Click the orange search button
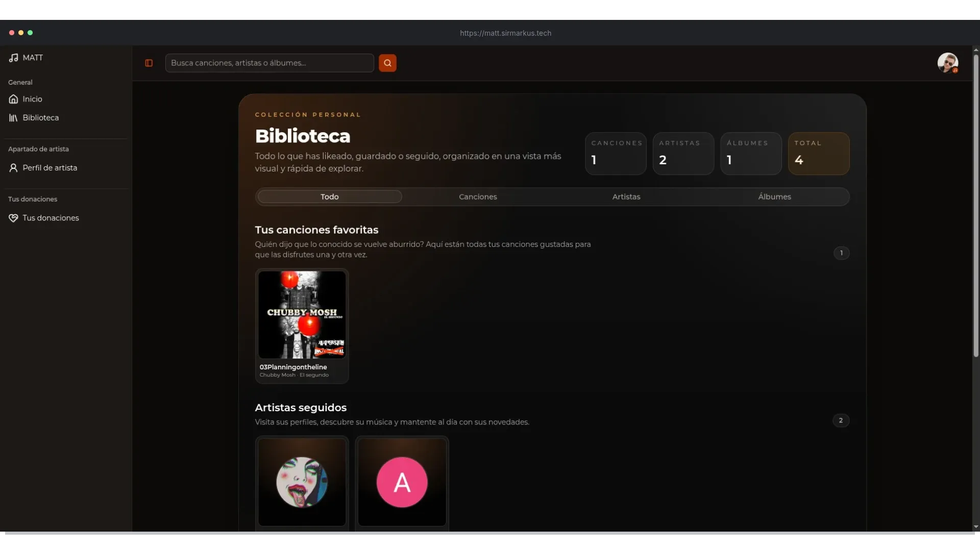Viewport: 980px width, 551px height. tap(387, 63)
